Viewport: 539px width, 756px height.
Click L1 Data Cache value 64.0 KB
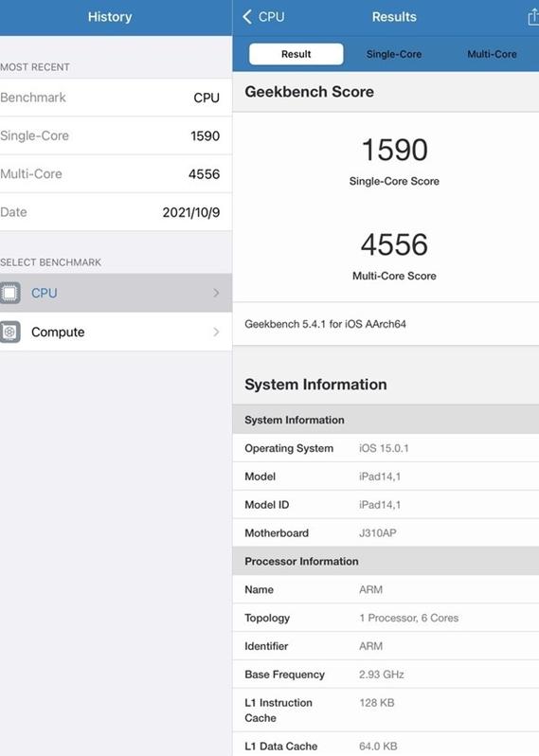(x=378, y=747)
